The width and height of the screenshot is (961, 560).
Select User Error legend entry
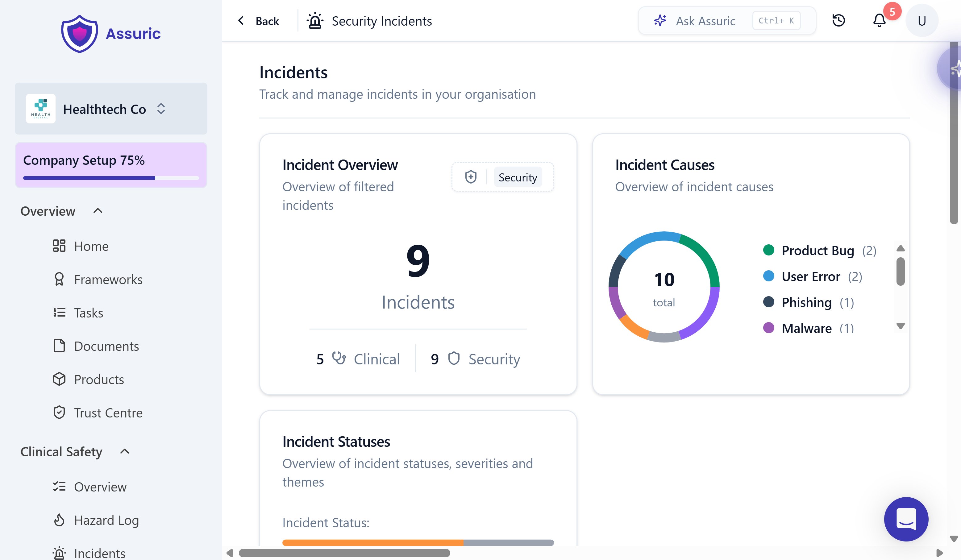(x=812, y=276)
